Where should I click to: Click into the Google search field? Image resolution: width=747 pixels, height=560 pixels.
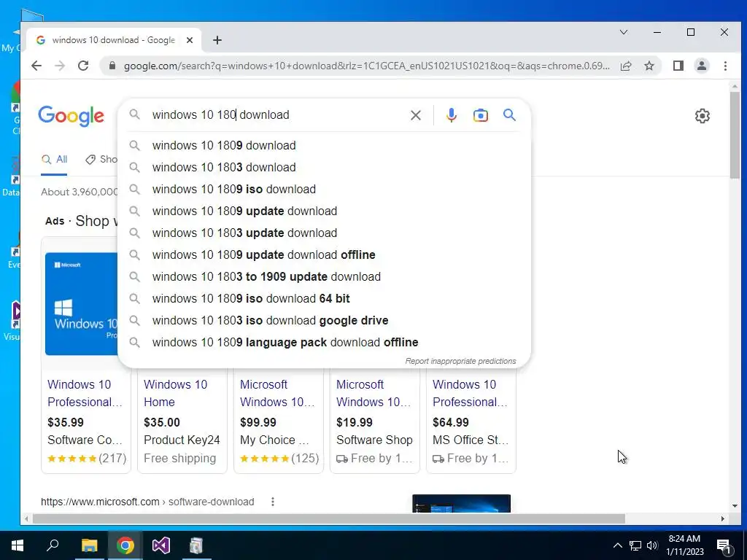[x=276, y=114]
